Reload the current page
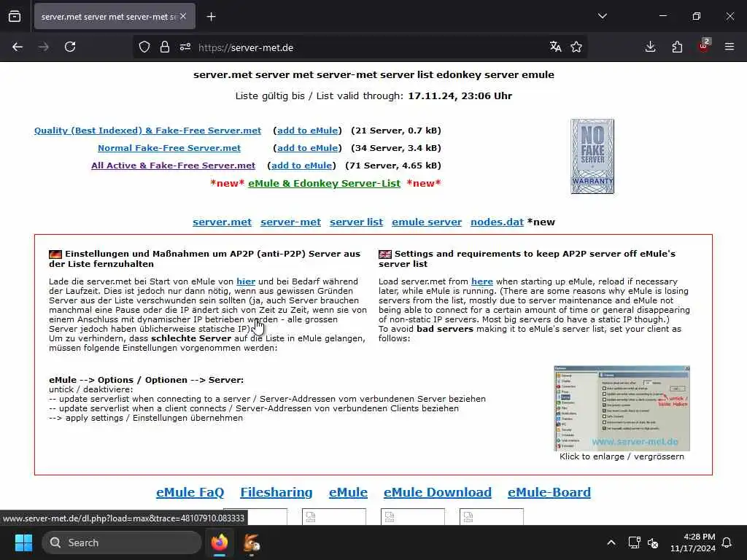Viewport: 747px width, 560px height. point(70,47)
